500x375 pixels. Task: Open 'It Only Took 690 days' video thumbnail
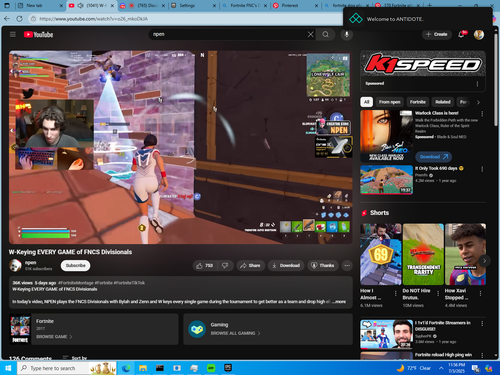click(x=387, y=180)
